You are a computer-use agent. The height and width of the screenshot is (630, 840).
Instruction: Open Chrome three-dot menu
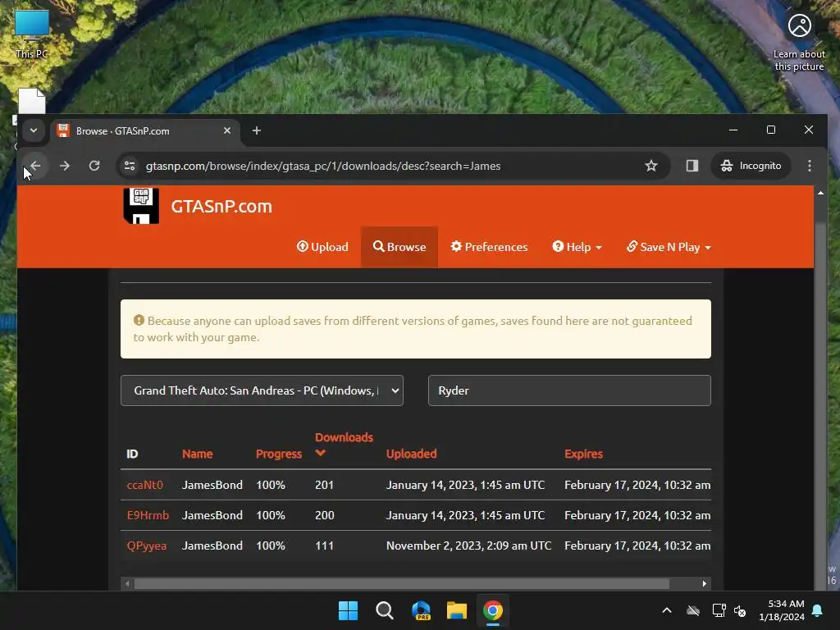click(810, 166)
